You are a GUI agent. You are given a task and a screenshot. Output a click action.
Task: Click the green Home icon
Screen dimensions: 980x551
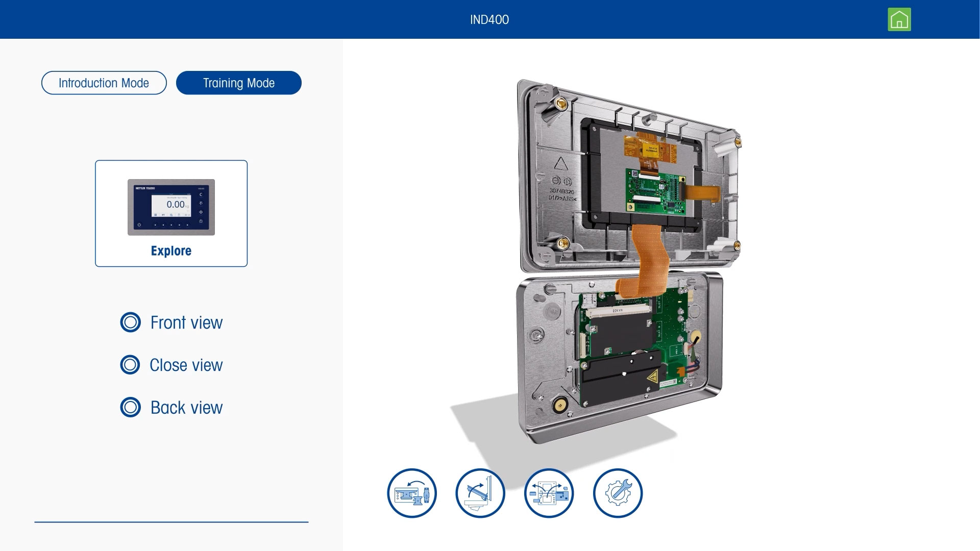click(x=899, y=20)
